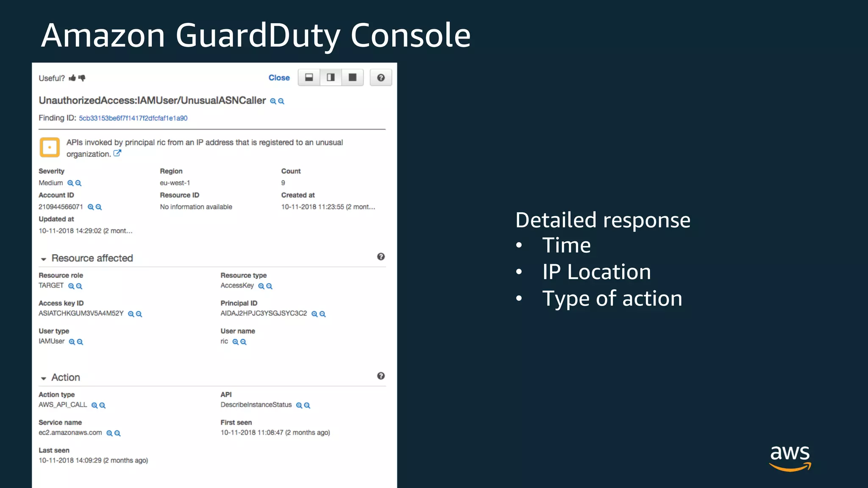The width and height of the screenshot is (868, 488).
Task: Switch to bottom split panel layout
Action: coord(309,78)
